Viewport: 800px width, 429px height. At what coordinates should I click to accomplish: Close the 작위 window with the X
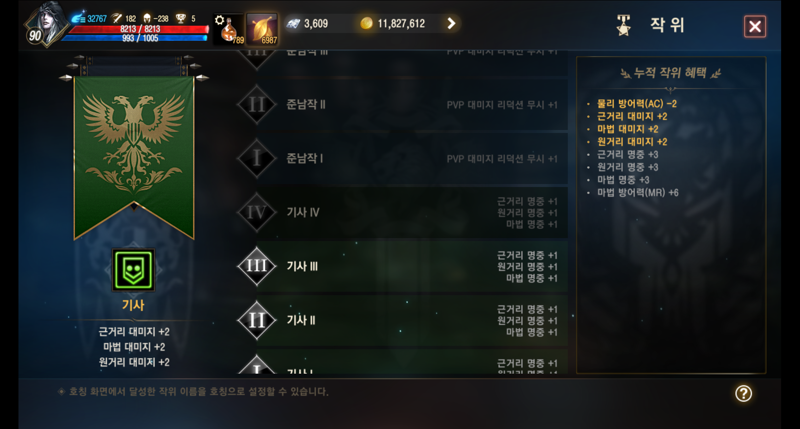coord(755,27)
